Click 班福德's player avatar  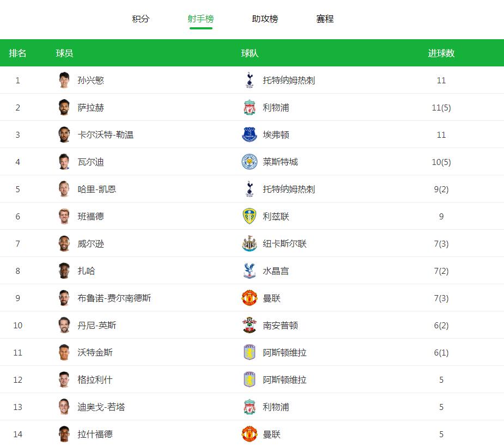(64, 216)
